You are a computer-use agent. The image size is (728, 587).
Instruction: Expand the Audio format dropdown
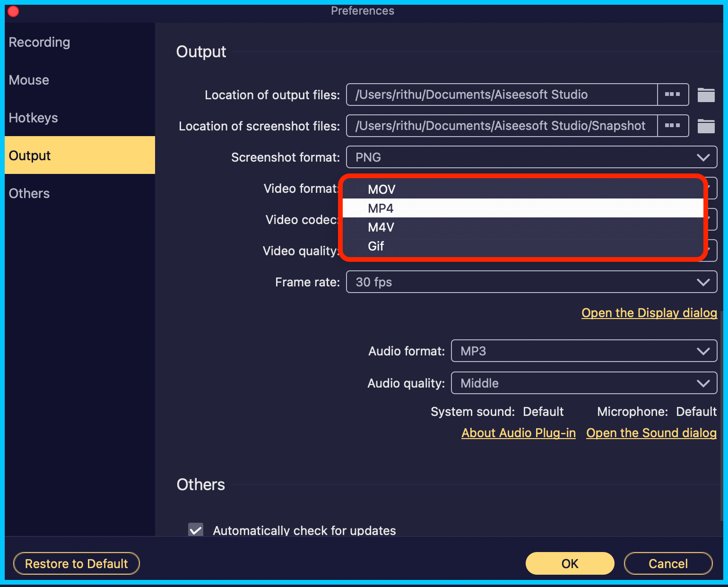(584, 351)
